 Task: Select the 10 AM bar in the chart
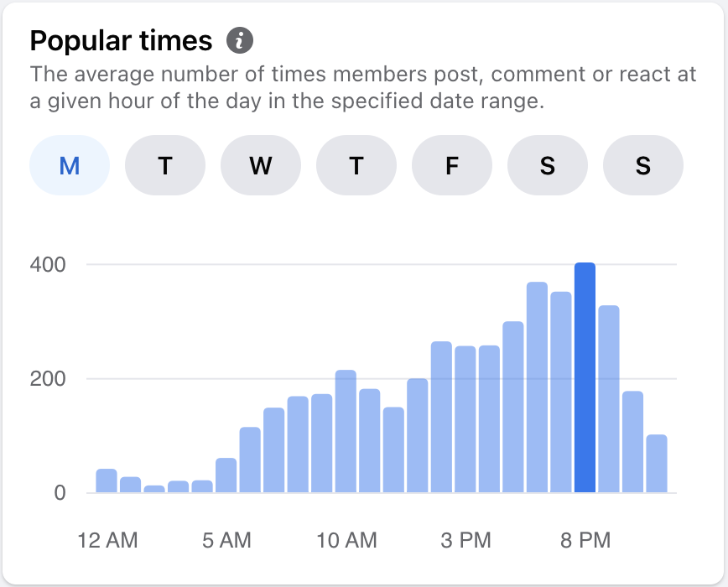pos(346,432)
